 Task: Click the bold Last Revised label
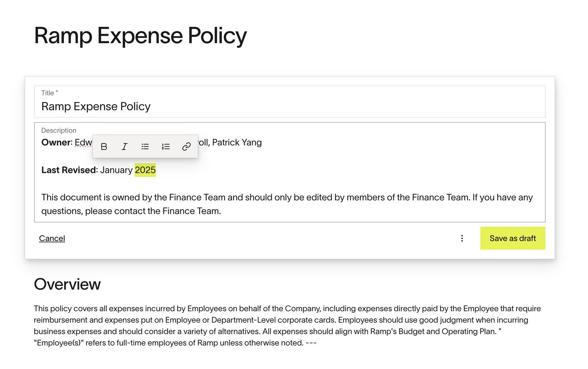pos(69,170)
